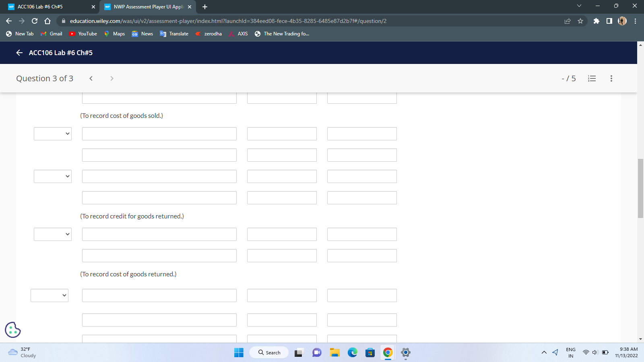Click the paint palette icon at bottom left
The height and width of the screenshot is (362, 644).
(12, 330)
